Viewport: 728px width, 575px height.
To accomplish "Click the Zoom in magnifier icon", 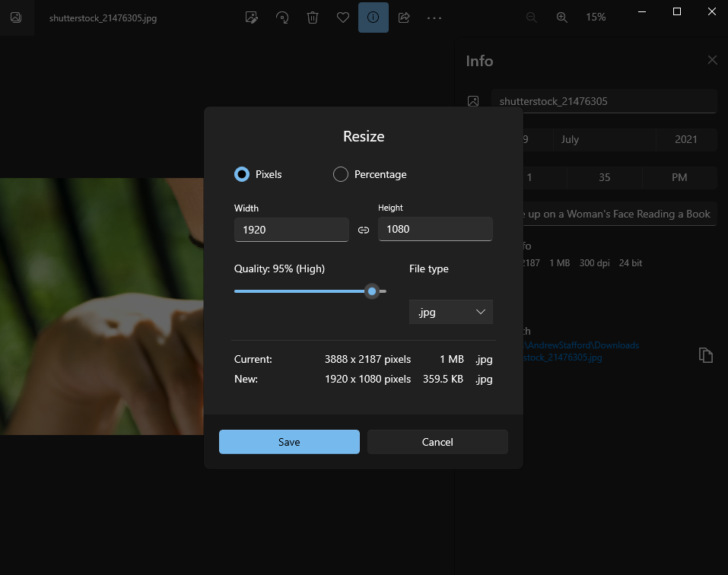I will click(x=562, y=17).
